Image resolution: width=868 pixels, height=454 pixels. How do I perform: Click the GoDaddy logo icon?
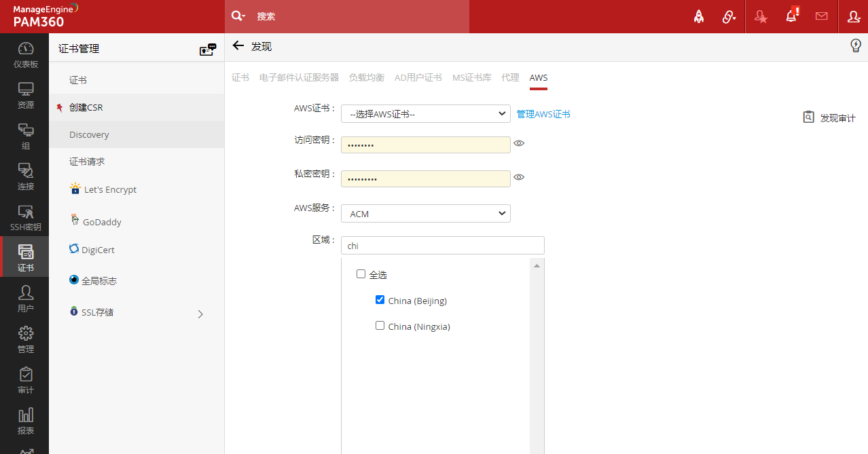[75, 219]
